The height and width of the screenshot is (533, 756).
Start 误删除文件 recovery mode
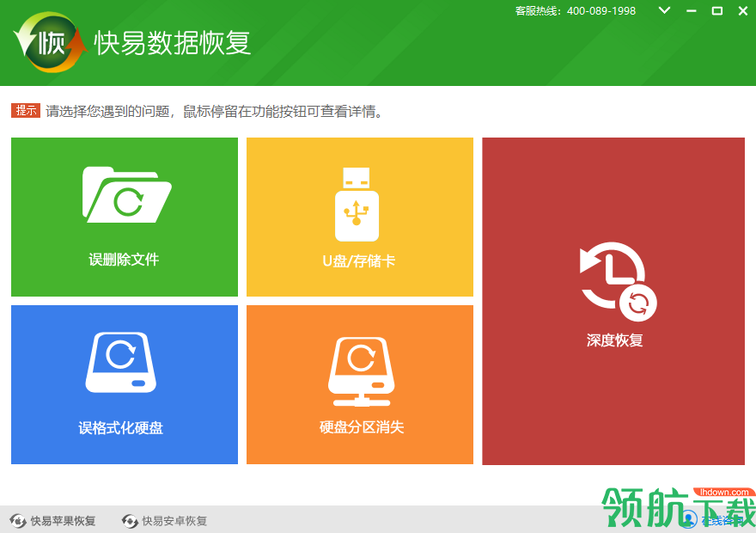[x=124, y=217]
